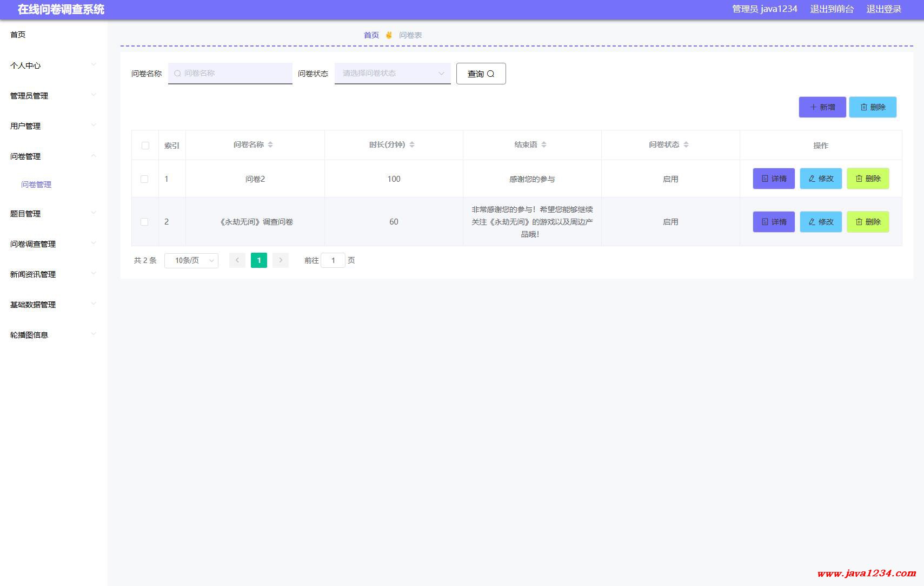Focus the 问卷名称 search input

230,74
